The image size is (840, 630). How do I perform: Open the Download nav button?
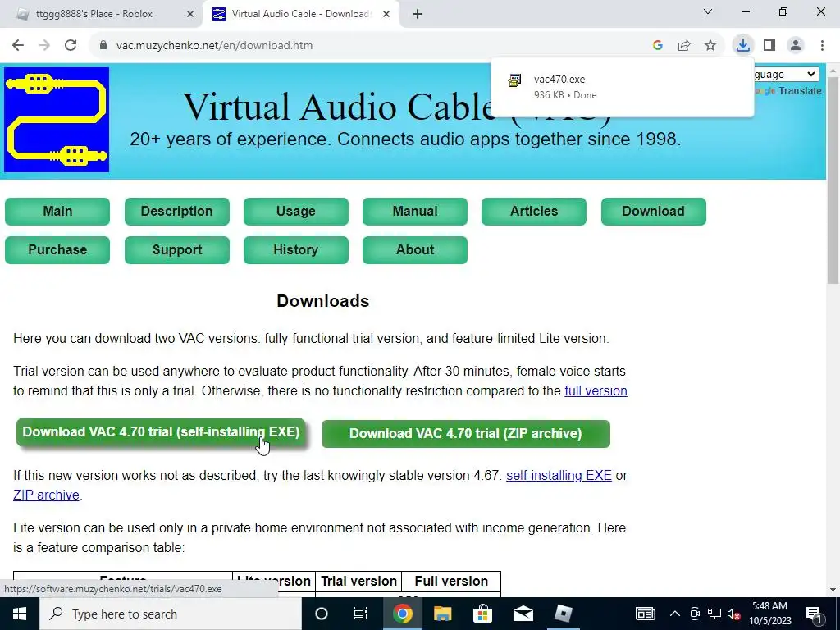pos(654,211)
